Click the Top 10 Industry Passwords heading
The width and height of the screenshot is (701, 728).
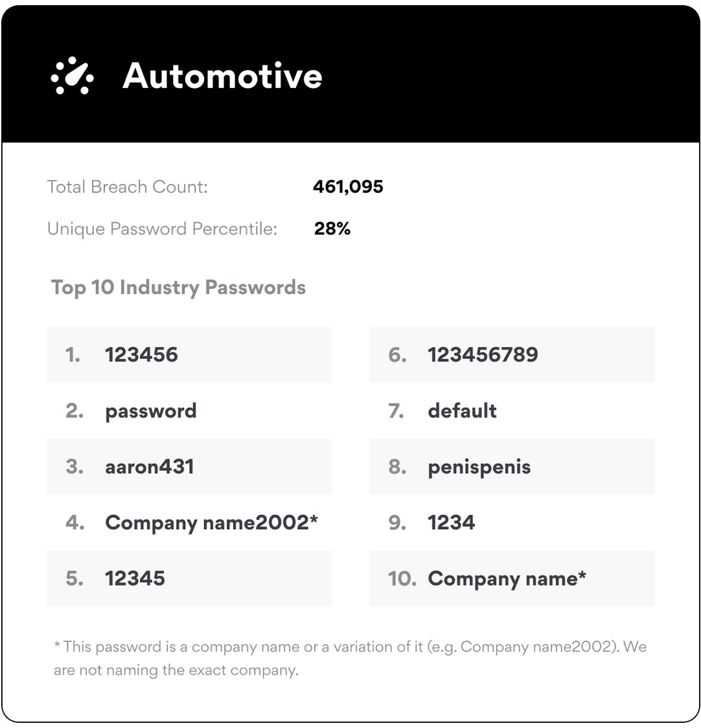178,288
